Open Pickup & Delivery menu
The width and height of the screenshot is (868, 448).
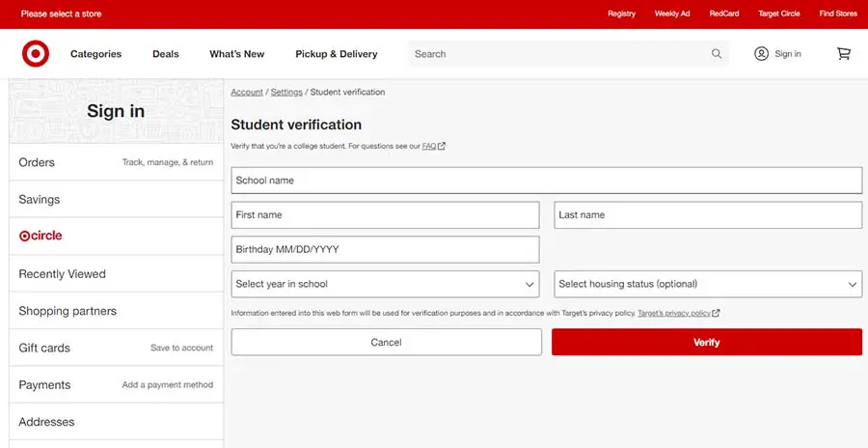tap(336, 54)
